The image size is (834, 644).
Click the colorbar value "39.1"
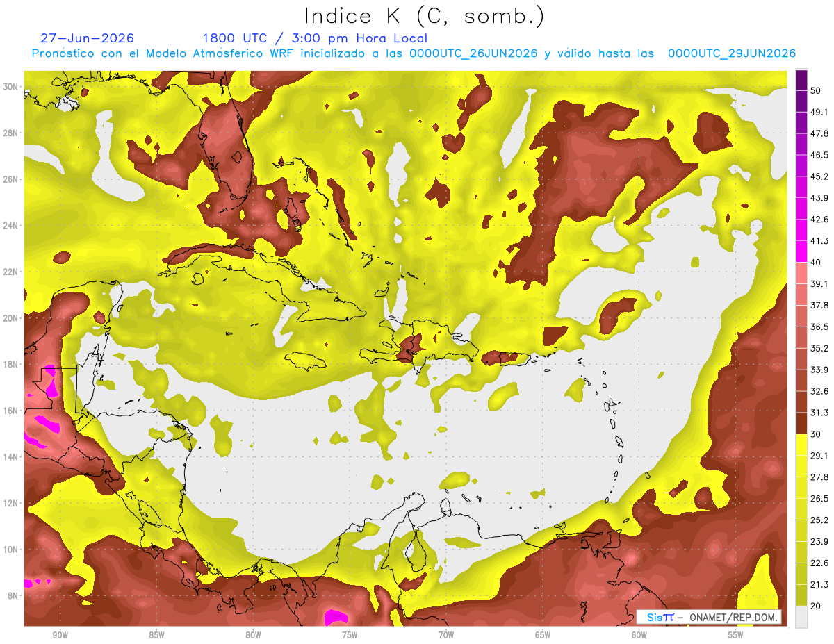click(x=819, y=283)
